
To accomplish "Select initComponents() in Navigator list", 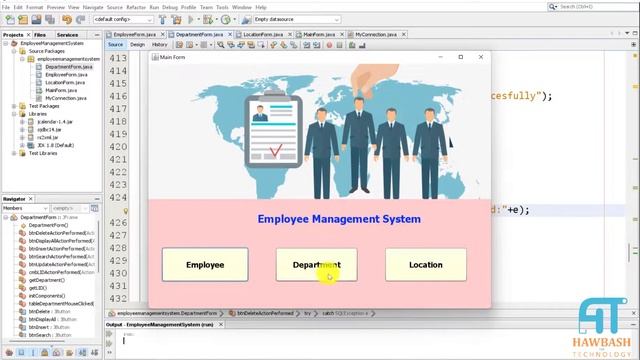I will tap(47, 296).
